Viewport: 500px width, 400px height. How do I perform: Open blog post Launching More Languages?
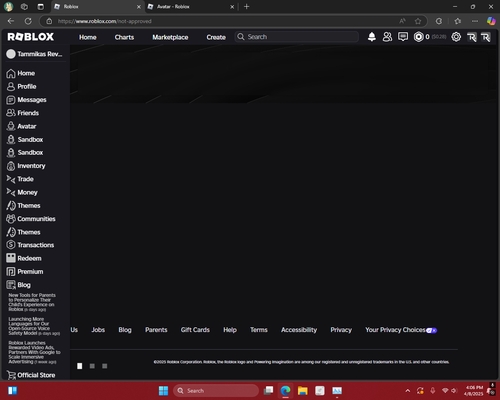[x=34, y=326]
